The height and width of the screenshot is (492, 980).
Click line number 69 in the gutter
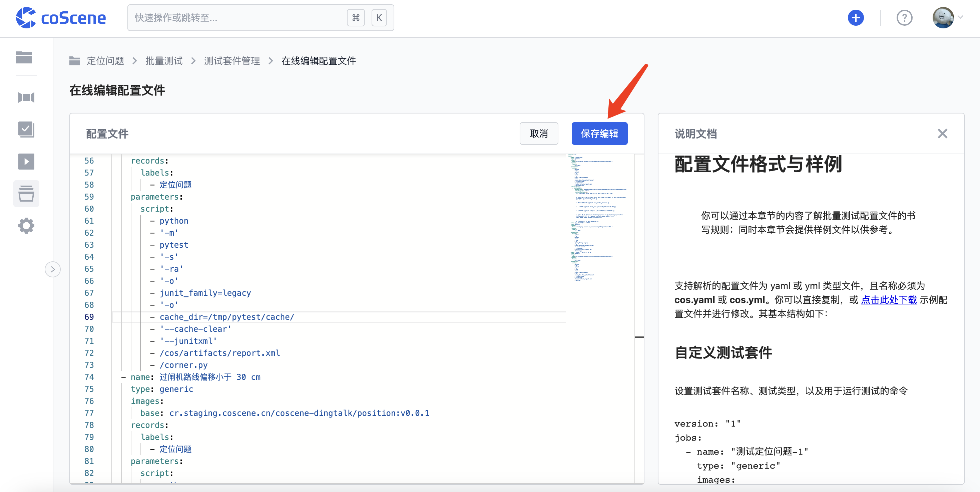tap(89, 317)
